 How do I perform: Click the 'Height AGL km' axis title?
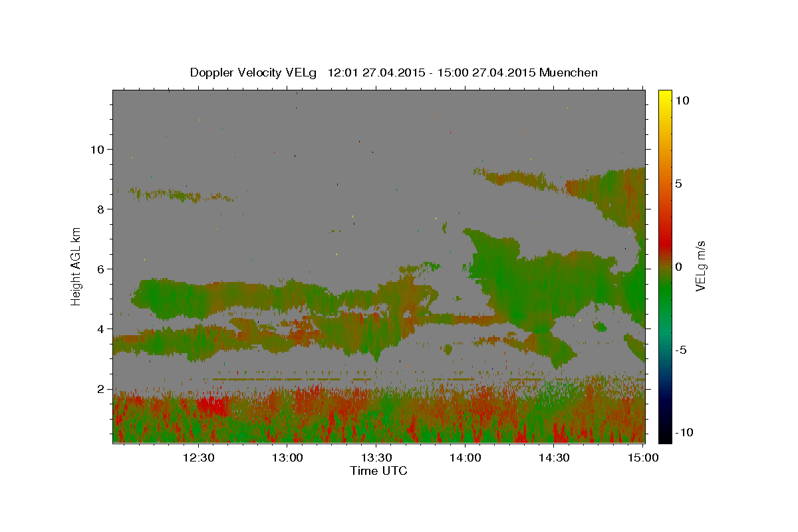76,266
